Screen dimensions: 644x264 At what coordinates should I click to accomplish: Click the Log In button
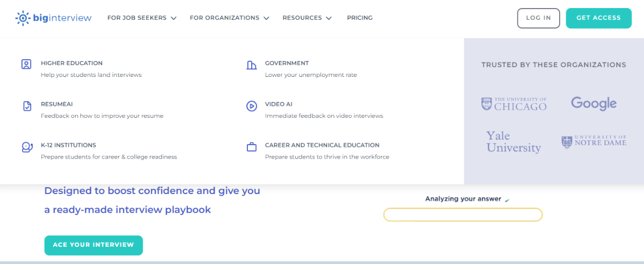[538, 18]
